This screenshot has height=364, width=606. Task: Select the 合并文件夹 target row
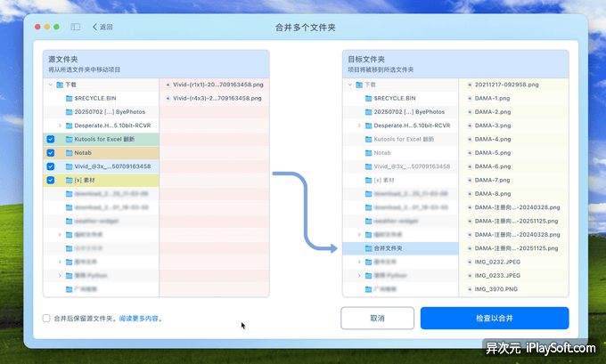tap(400, 248)
